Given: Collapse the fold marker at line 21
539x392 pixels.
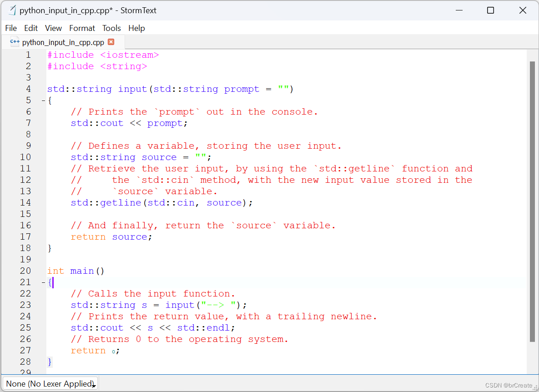Looking at the screenshot, I should pyautogui.click(x=43, y=282).
